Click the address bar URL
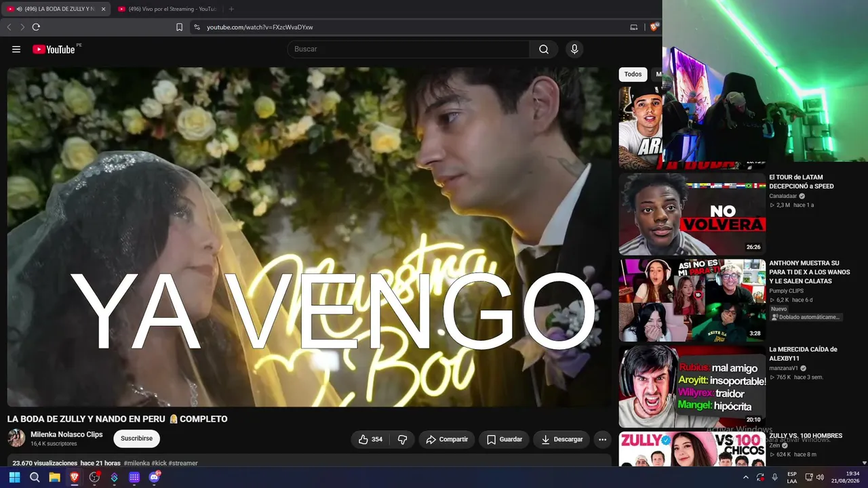 pyautogui.click(x=260, y=27)
